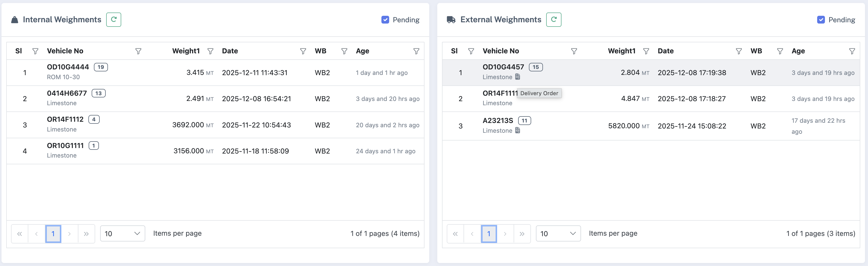868x266 pixels.
Task: Go to next page in External Weighments
Action: click(505, 234)
